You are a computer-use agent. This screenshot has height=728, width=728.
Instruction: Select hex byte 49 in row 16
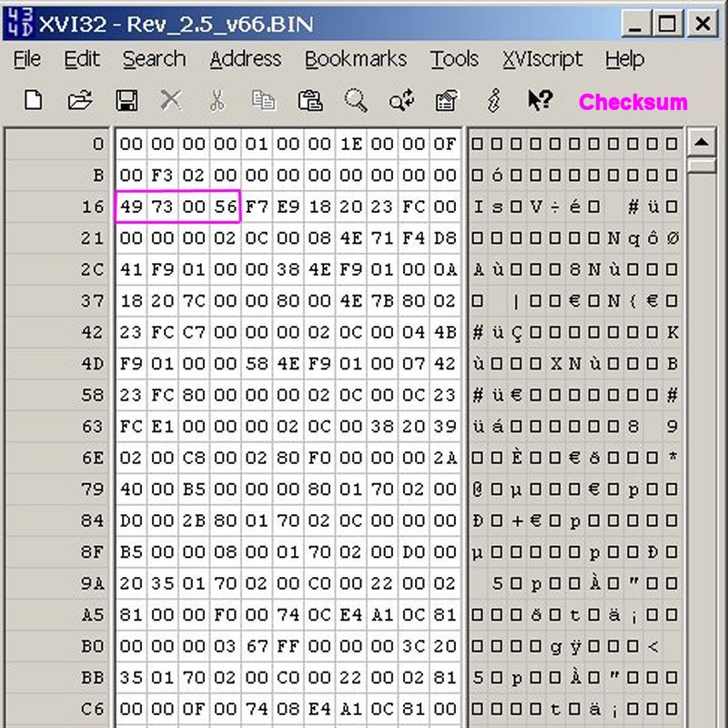pos(131,207)
